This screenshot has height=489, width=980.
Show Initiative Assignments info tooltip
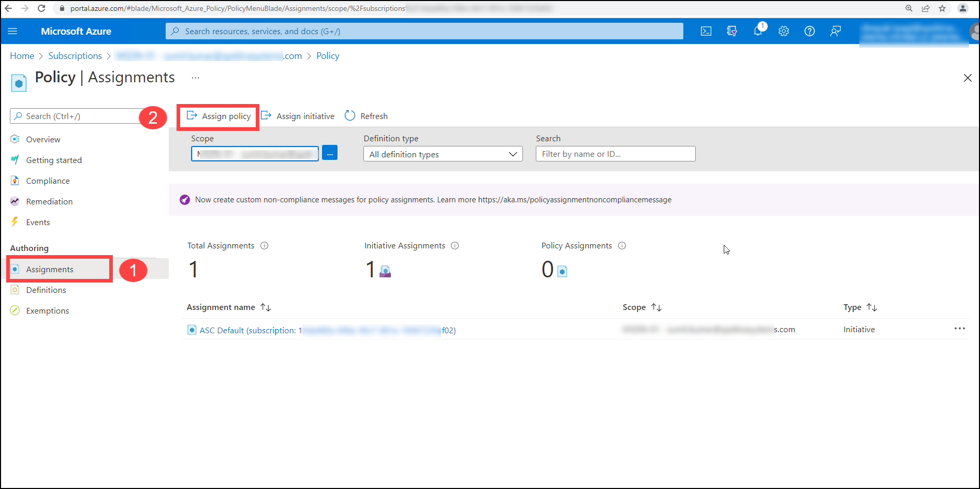pos(455,246)
